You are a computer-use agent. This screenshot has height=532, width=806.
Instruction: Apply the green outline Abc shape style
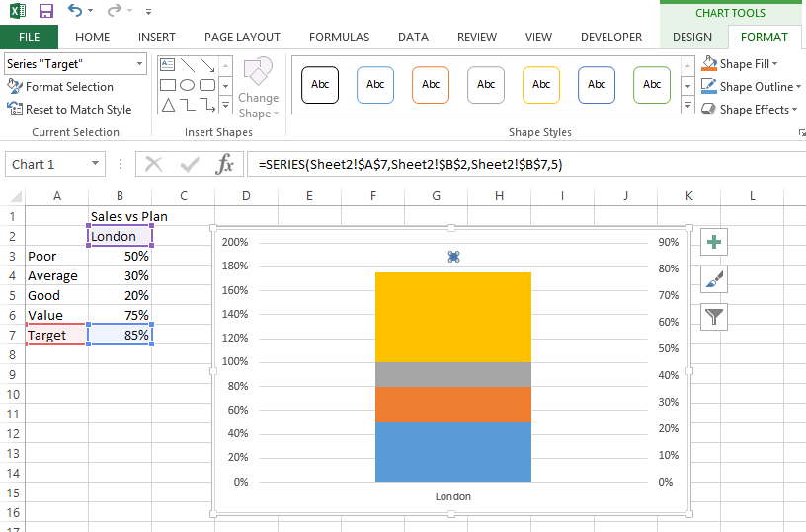(652, 85)
